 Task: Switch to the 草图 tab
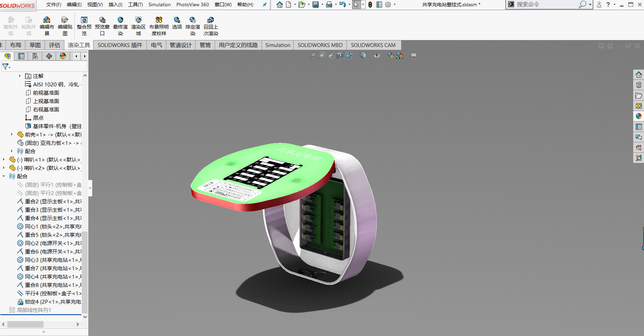point(35,45)
